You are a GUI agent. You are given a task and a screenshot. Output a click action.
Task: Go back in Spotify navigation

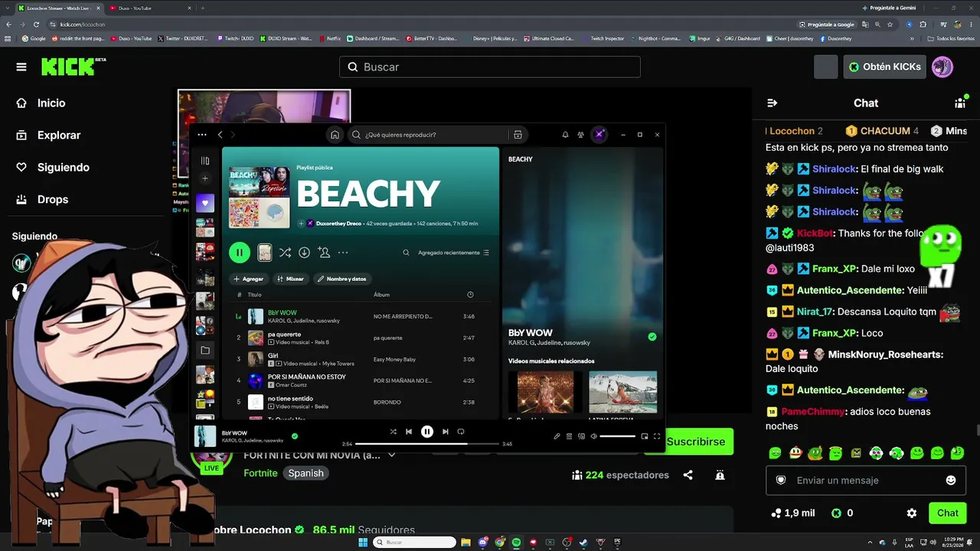pyautogui.click(x=220, y=135)
